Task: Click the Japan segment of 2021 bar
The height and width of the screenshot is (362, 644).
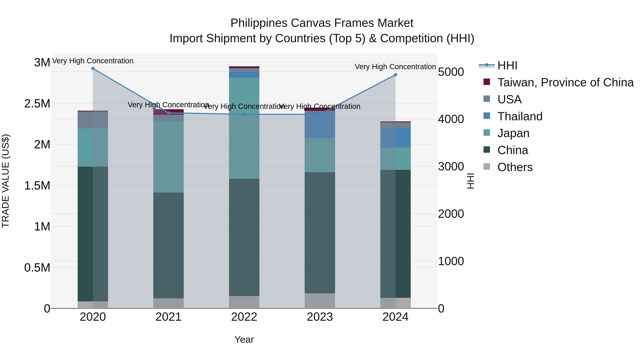Action: point(169,157)
